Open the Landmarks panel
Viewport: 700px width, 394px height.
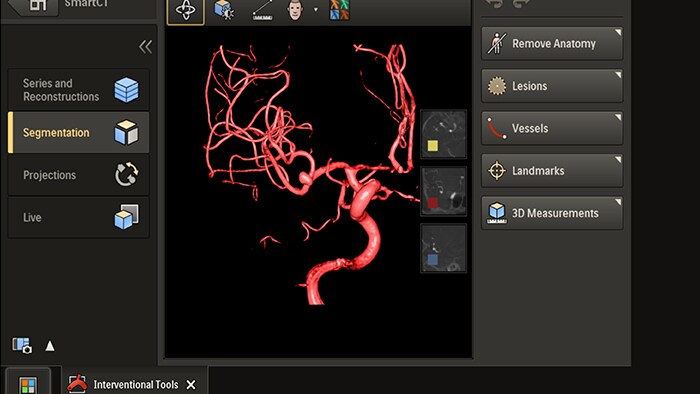point(552,170)
